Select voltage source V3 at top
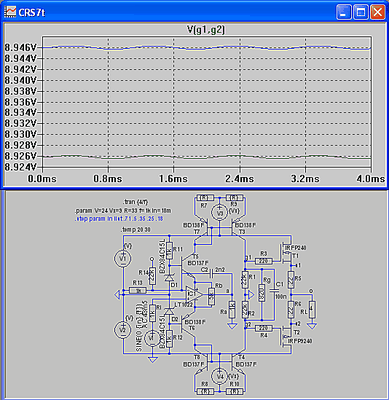This screenshot has width=389, height=400. pyautogui.click(x=220, y=212)
